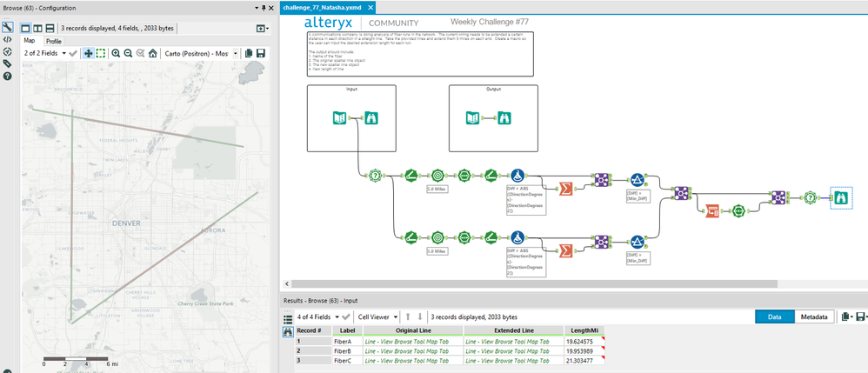Select upper branch 5.0 Miles Buffer tool
Image resolution: width=868 pixels, height=373 pixels.
click(437, 176)
